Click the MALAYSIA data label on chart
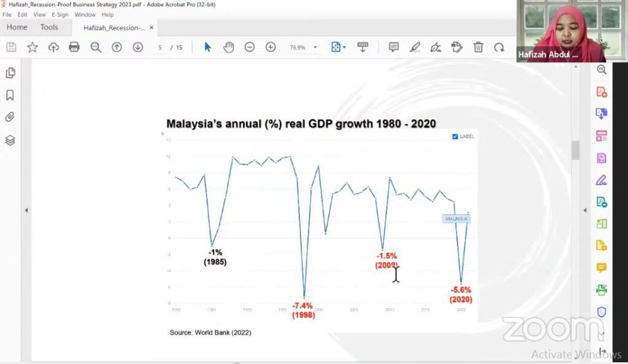 tap(456, 219)
